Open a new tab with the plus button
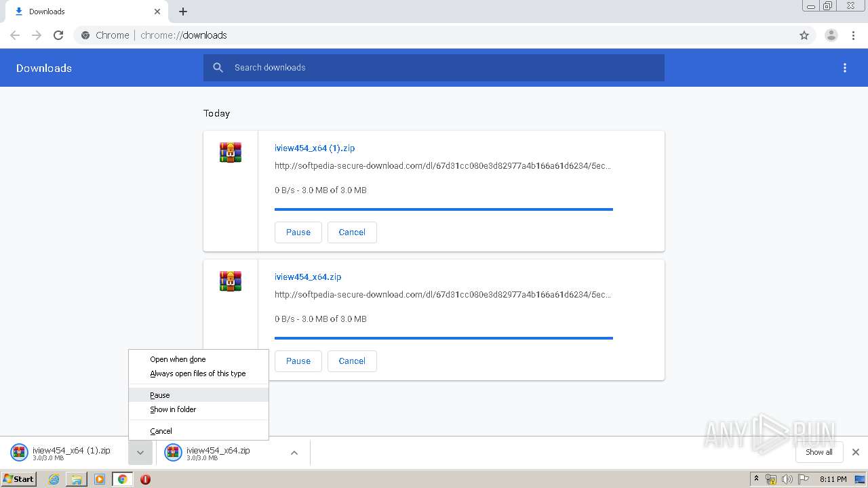This screenshot has height=488, width=868. tap(183, 12)
